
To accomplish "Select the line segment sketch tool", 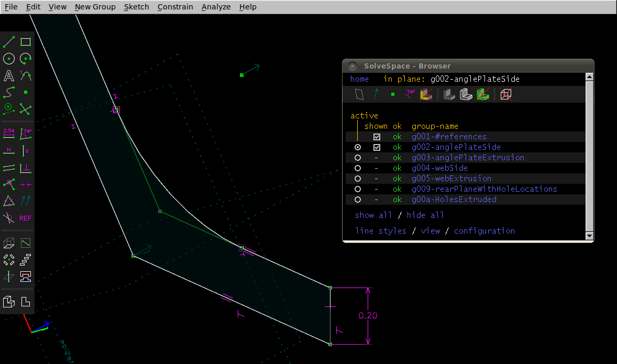I will coord(9,42).
